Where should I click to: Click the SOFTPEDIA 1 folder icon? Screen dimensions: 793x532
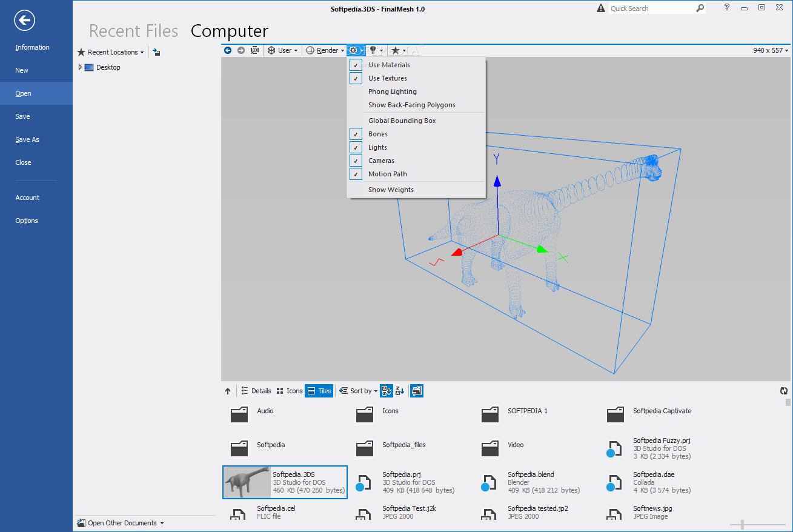coord(490,414)
